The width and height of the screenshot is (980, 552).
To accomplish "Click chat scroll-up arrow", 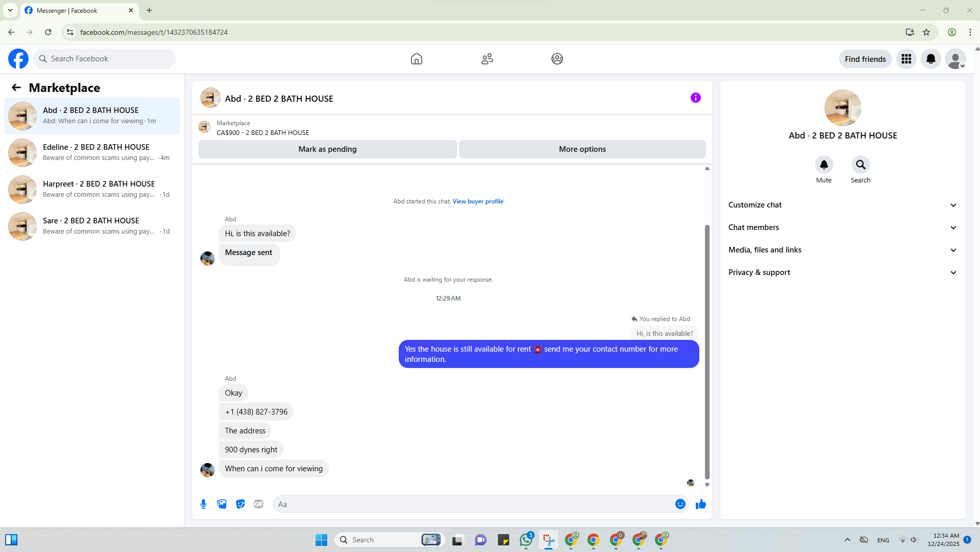I will 707,168.
